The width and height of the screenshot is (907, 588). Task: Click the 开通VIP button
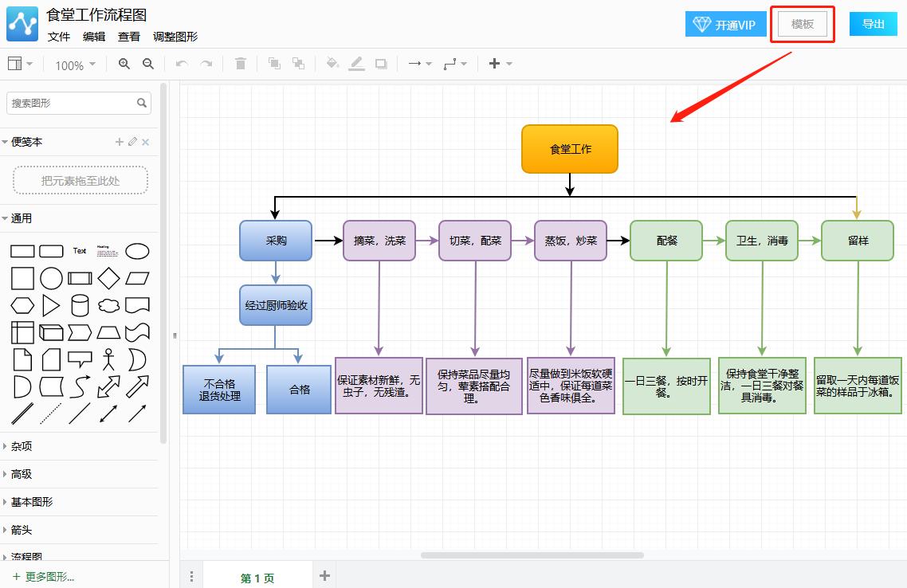click(726, 24)
